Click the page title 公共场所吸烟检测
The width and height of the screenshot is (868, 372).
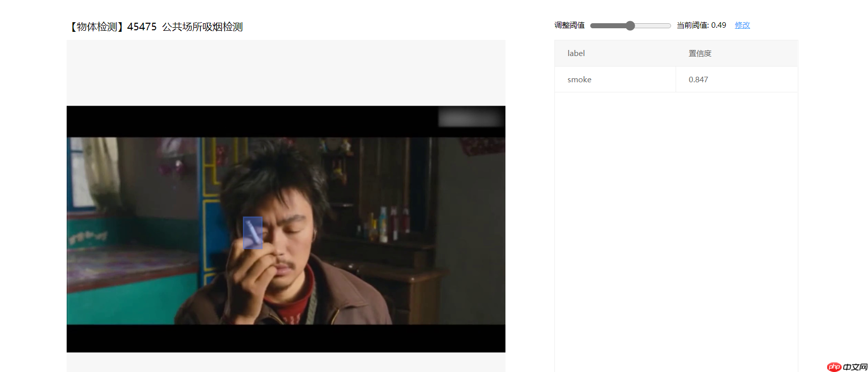(x=202, y=27)
